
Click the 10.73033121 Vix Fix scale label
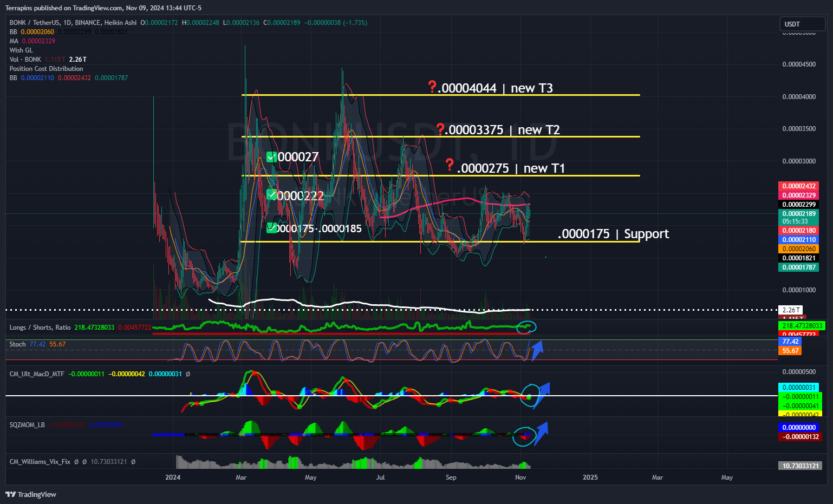(800, 466)
